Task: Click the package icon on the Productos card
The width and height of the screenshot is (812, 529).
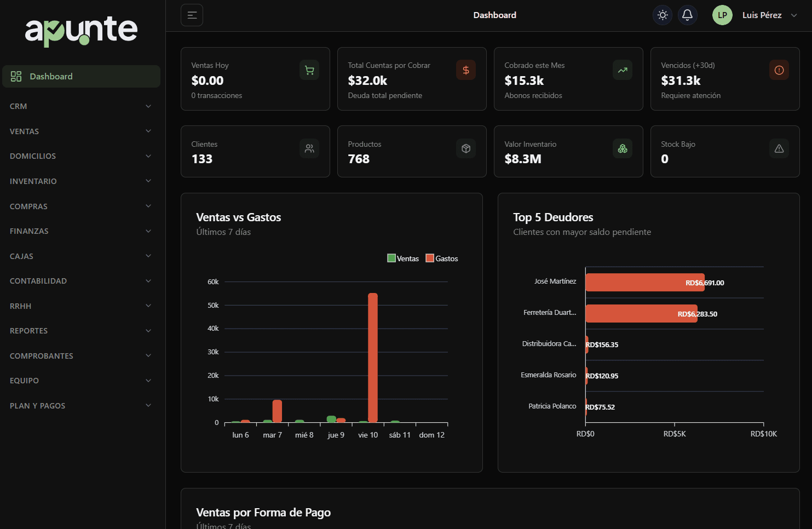Action: click(x=465, y=148)
